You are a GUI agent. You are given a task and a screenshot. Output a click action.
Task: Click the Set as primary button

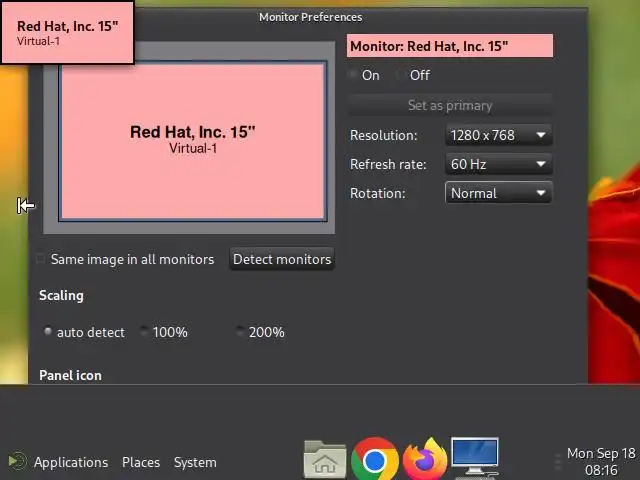click(x=450, y=105)
